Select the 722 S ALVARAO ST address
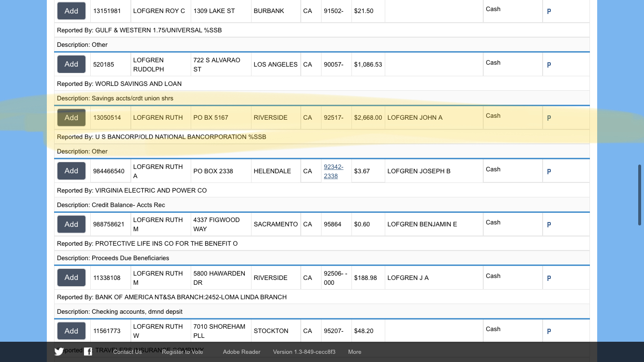 click(217, 65)
